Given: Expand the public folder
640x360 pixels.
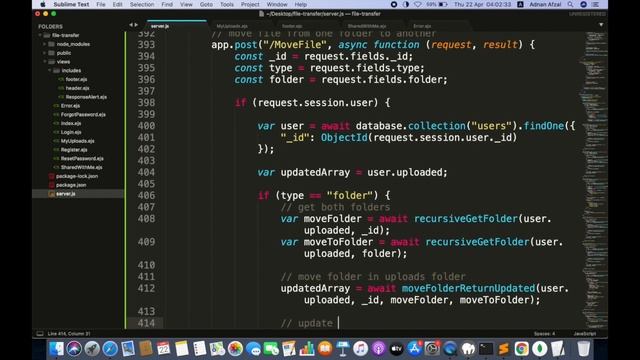Looking at the screenshot, I should point(45,53).
